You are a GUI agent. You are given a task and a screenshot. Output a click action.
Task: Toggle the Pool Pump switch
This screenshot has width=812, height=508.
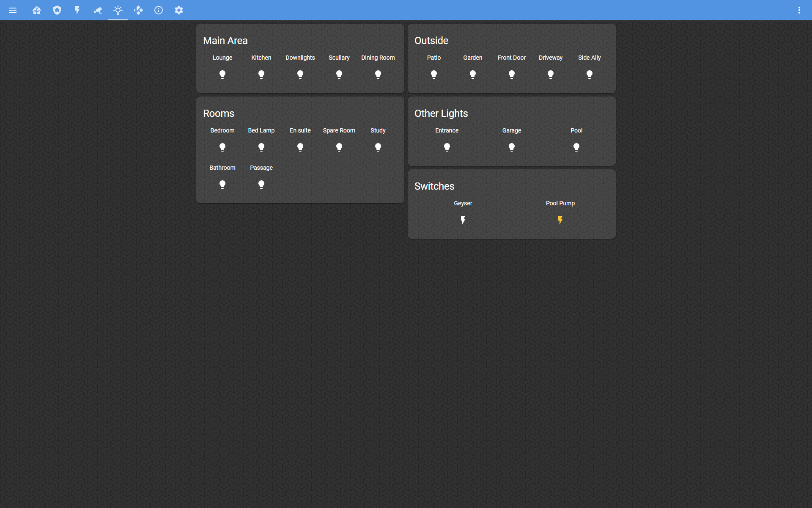560,220
